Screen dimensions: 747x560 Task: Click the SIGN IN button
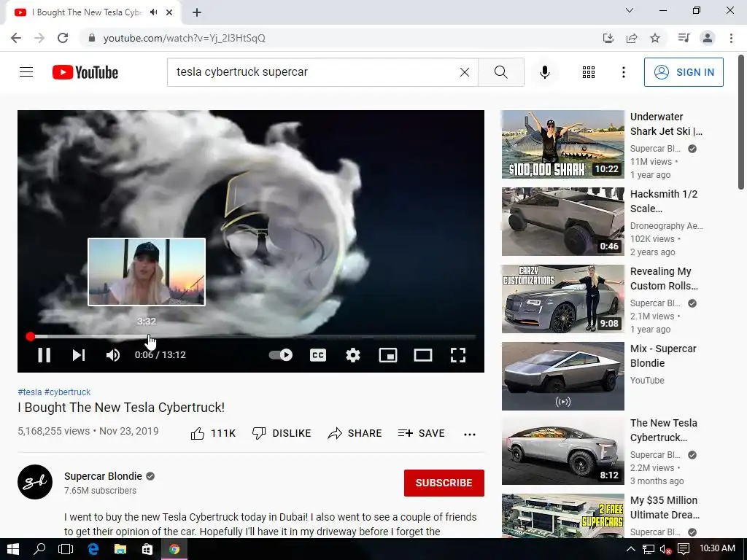(684, 72)
